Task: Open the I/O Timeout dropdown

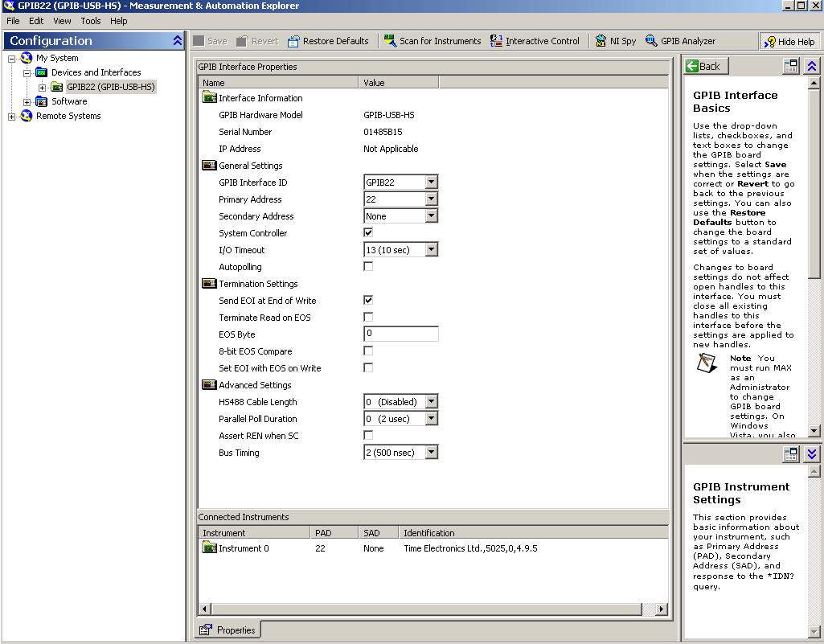Action: (431, 250)
